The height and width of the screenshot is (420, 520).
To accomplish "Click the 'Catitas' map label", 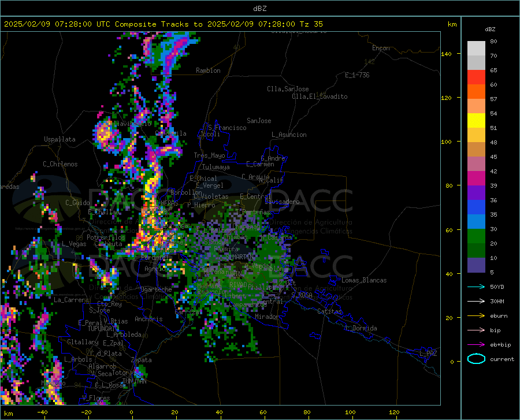I will (330, 311).
